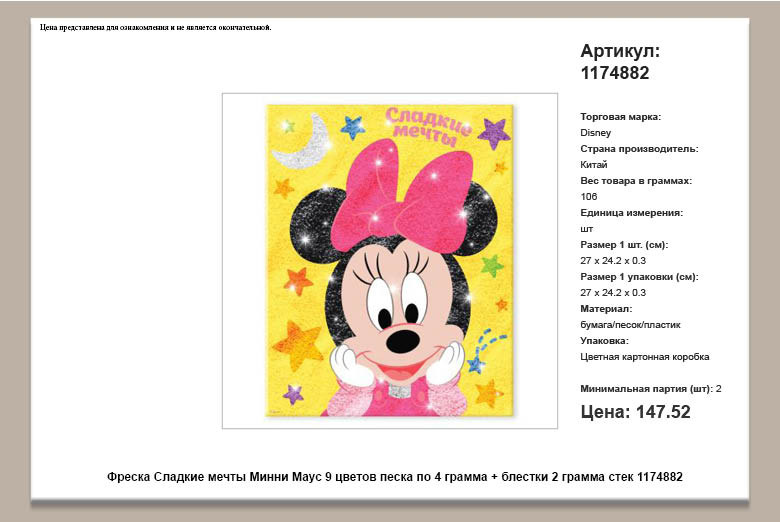Click 'Минимальная партия (шт): 2' line
Screen dimensions: 780x522
(651, 389)
